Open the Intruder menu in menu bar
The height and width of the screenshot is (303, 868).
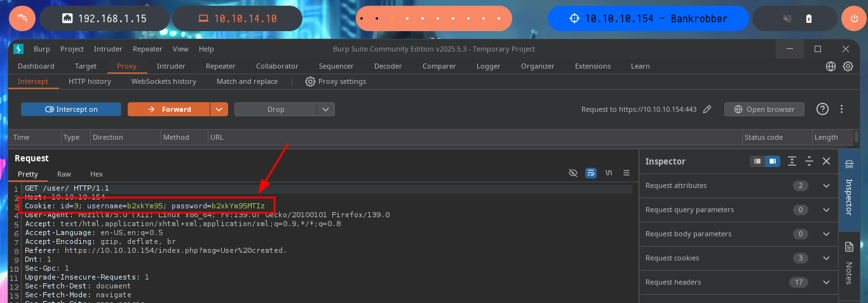tap(108, 49)
